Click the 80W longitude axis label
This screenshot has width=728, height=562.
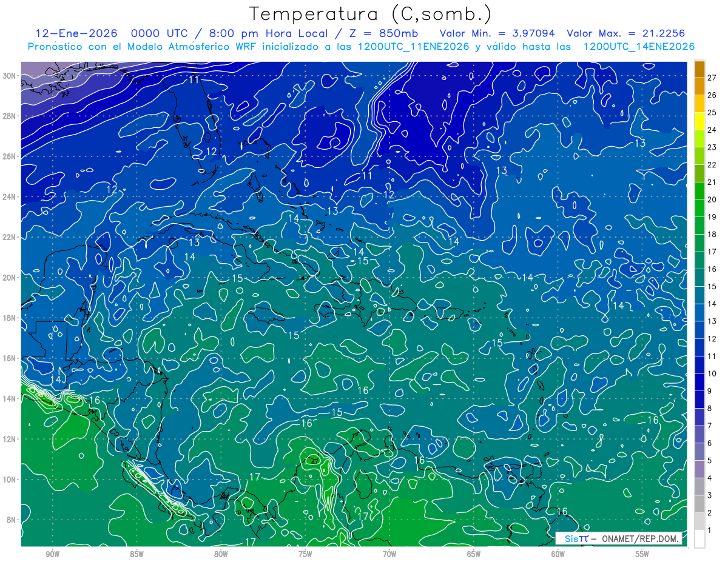coord(221,554)
